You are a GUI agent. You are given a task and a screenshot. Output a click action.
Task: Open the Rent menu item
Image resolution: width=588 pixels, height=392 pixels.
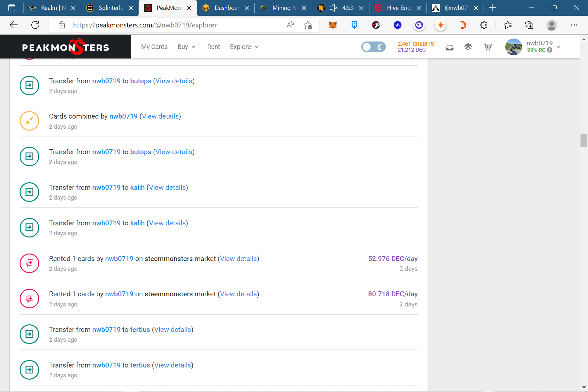click(214, 47)
